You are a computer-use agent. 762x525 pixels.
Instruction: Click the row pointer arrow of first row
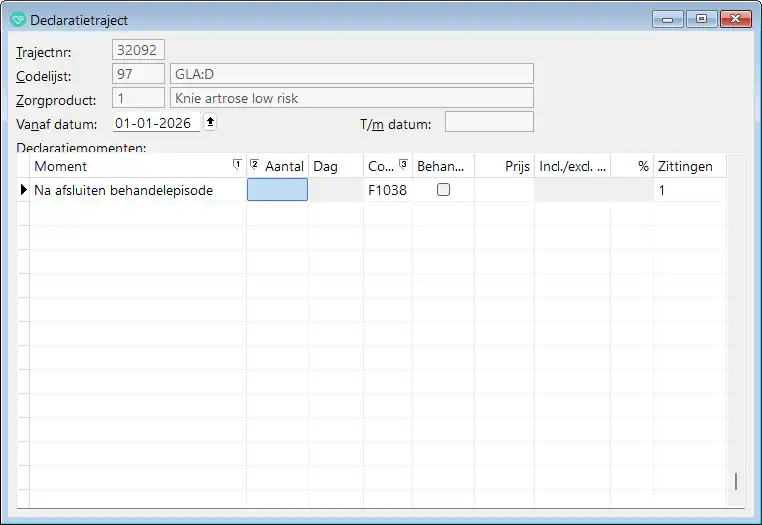coord(24,190)
